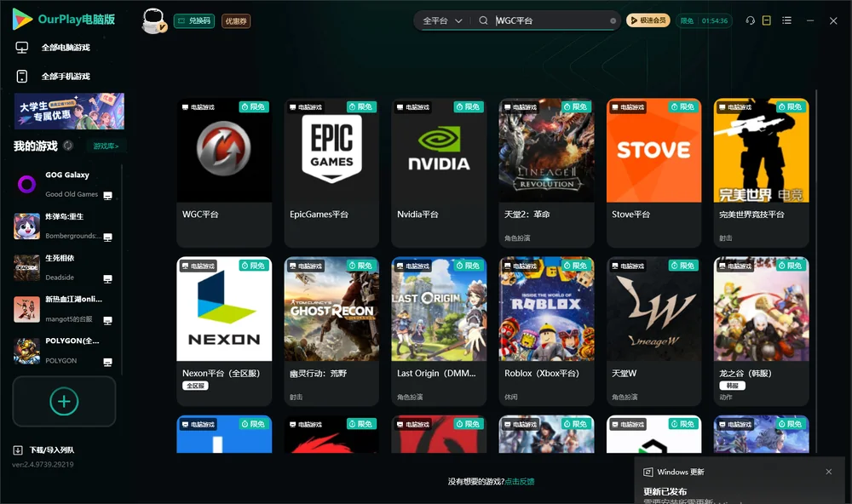Screen dimensions: 852x504
Task: Open the Perfect World esports platform card
Action: (761, 173)
